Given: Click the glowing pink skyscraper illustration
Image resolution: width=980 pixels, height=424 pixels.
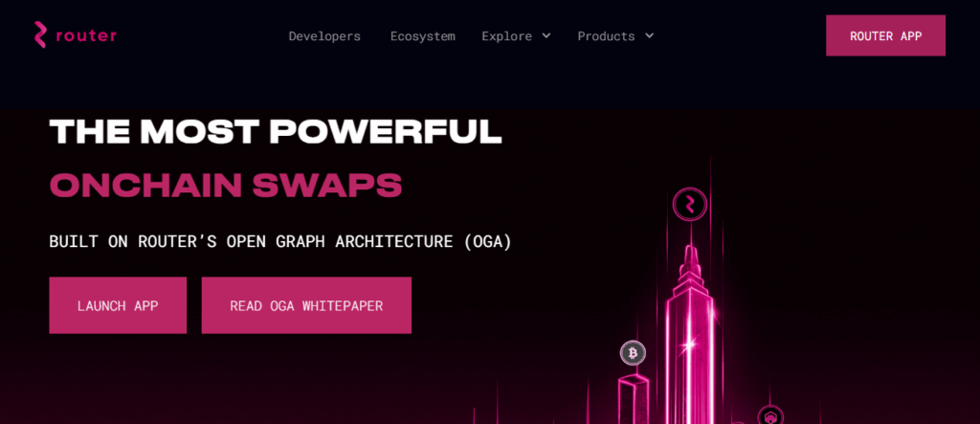Looking at the screenshot, I should pos(691,325).
